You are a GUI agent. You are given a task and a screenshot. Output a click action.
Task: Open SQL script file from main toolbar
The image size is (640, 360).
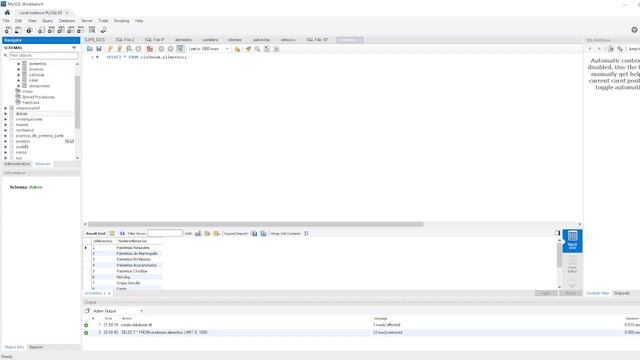(x=18, y=30)
